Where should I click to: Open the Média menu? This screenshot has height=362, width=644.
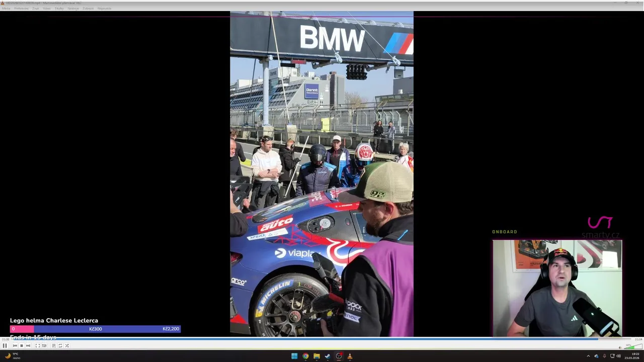click(x=6, y=9)
